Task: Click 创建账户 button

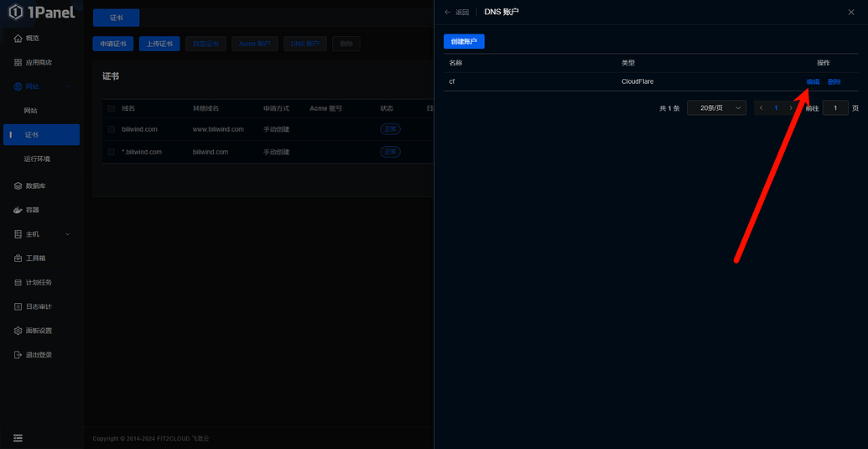Action: coord(464,41)
